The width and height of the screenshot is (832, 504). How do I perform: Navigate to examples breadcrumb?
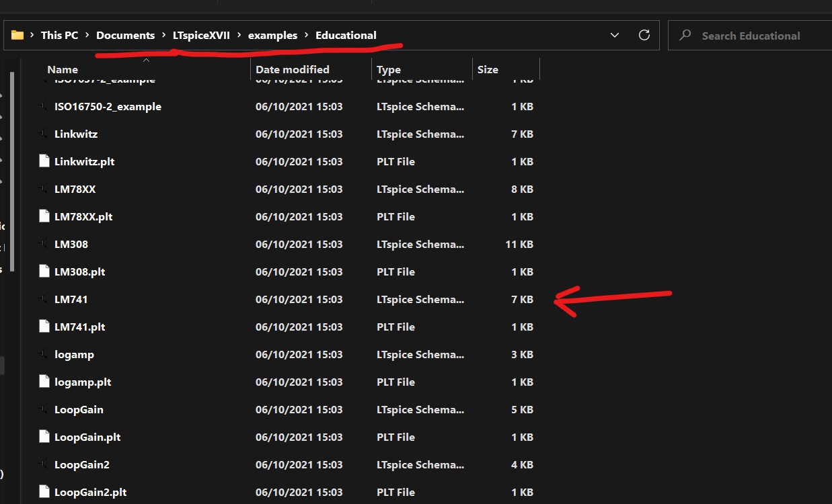(272, 36)
